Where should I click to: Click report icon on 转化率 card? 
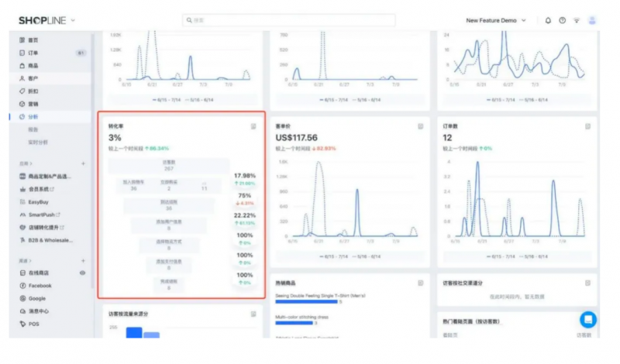pyautogui.click(x=253, y=126)
